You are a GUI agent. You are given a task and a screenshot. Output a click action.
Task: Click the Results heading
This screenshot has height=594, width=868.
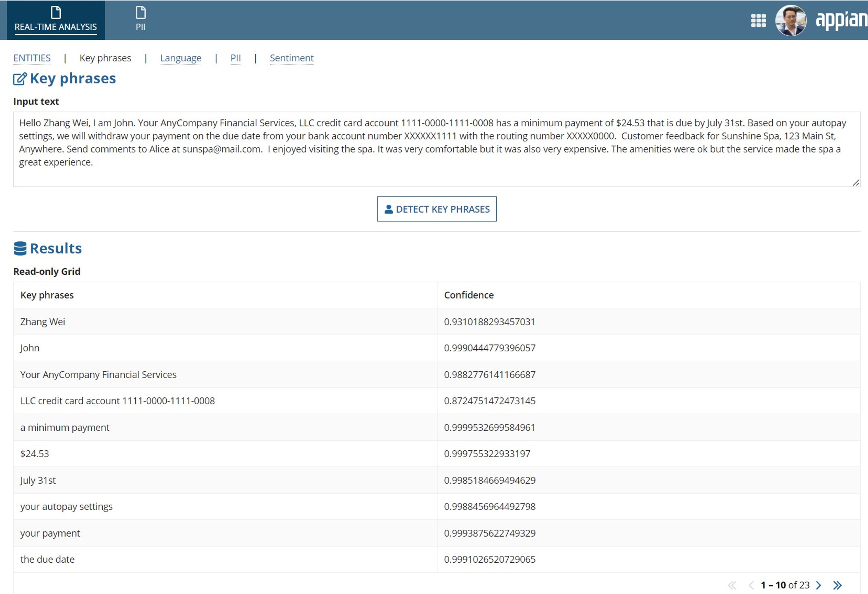pyautogui.click(x=56, y=248)
